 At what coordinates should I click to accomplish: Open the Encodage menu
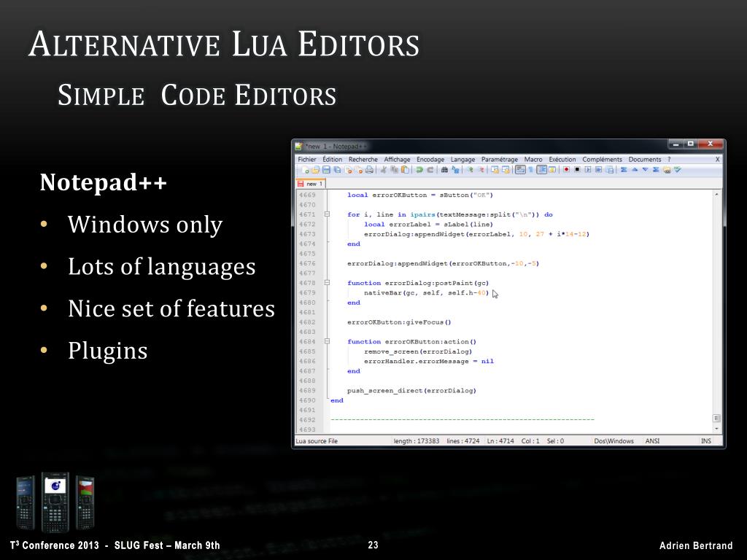pyautogui.click(x=430, y=160)
